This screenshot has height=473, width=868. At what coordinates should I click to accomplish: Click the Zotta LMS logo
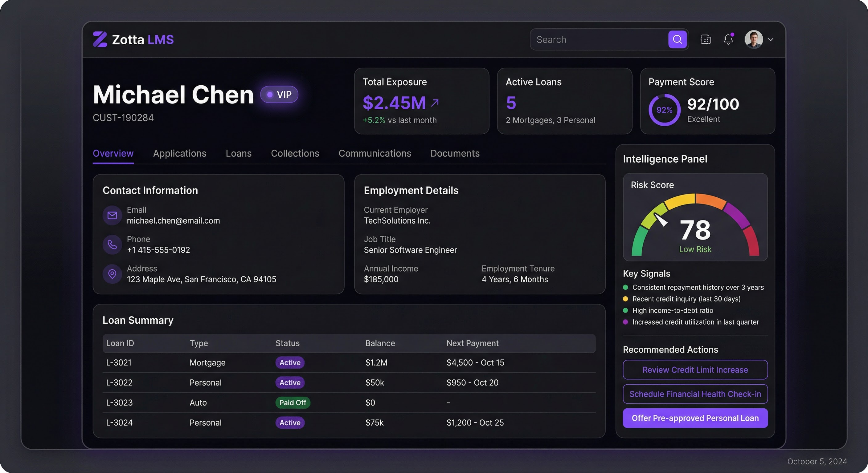pyautogui.click(x=133, y=39)
